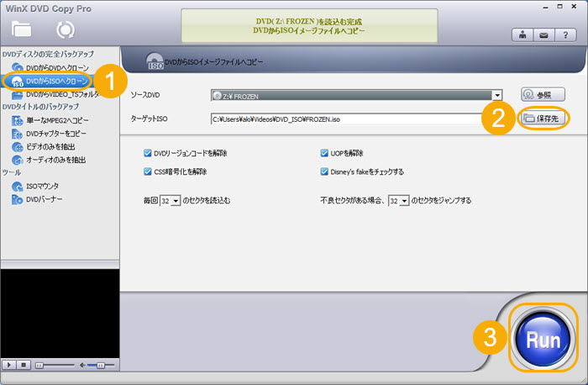This screenshot has height=385, width=588.
Task: Toggle UOPを解除 checkbox
Action: point(324,153)
